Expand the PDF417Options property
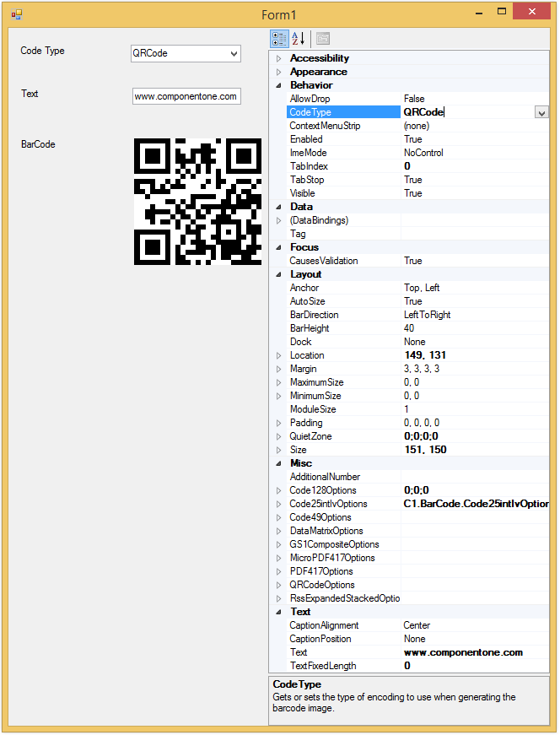The width and height of the screenshot is (560, 735). pyautogui.click(x=279, y=571)
